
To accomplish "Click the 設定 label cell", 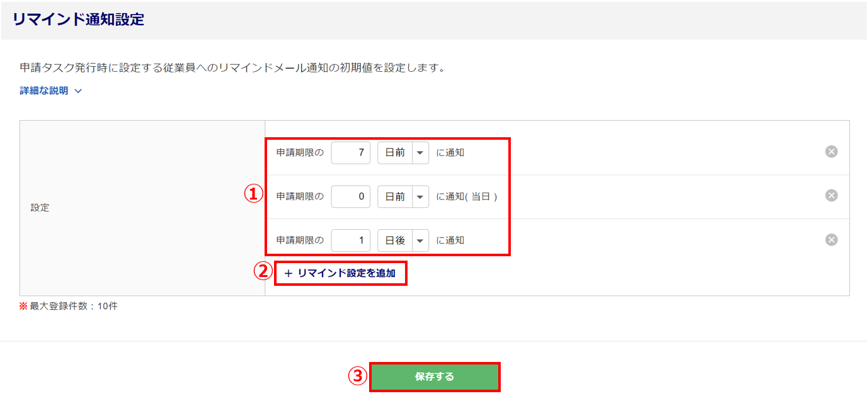I will pyautogui.click(x=40, y=208).
